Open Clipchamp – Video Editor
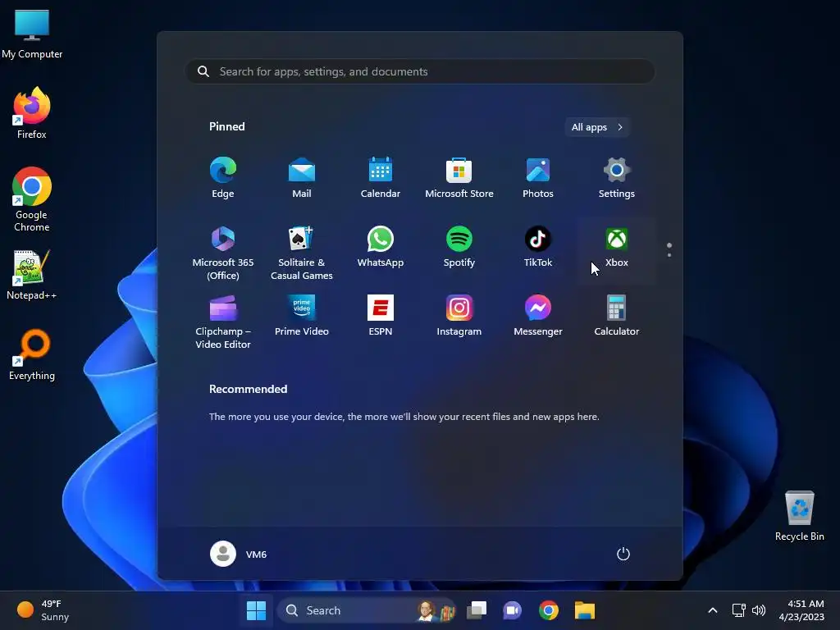This screenshot has width=840, height=630. pyautogui.click(x=223, y=322)
